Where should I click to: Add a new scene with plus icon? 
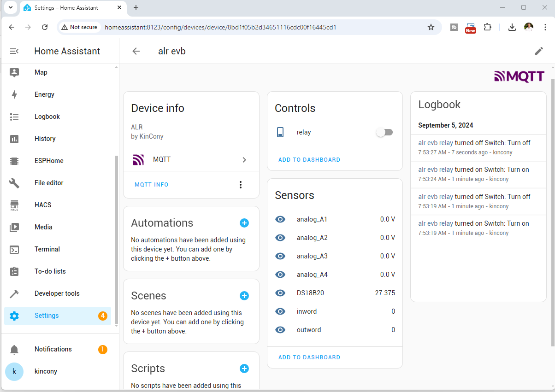244,296
